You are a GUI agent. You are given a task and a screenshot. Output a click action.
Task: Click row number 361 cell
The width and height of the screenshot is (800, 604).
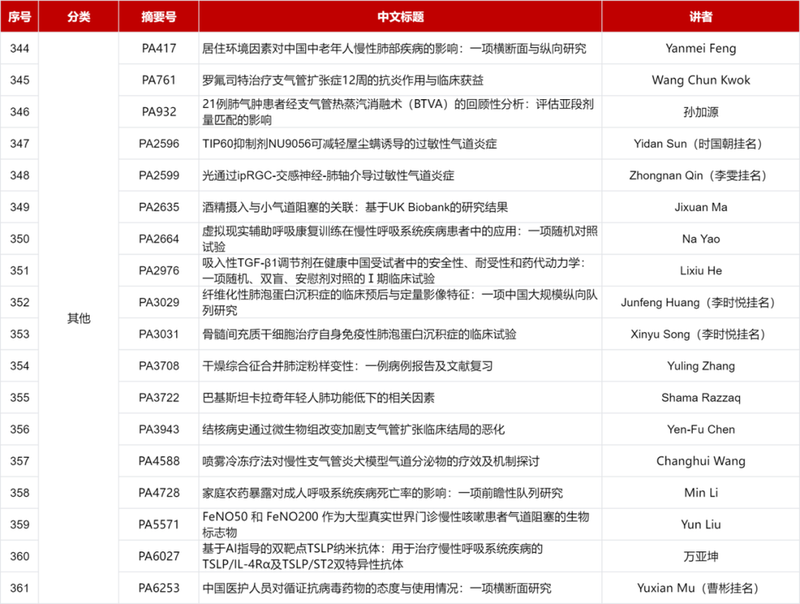(x=20, y=588)
